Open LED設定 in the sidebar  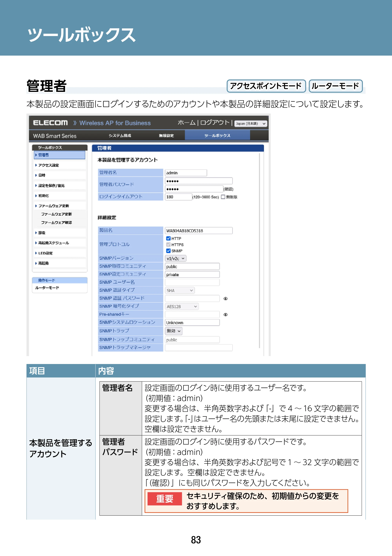pyautogui.click(x=60, y=253)
